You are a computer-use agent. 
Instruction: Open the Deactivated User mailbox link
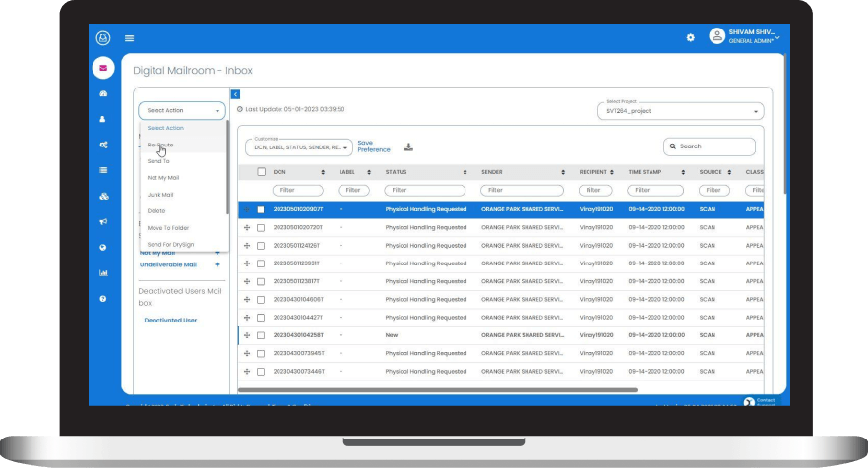170,320
